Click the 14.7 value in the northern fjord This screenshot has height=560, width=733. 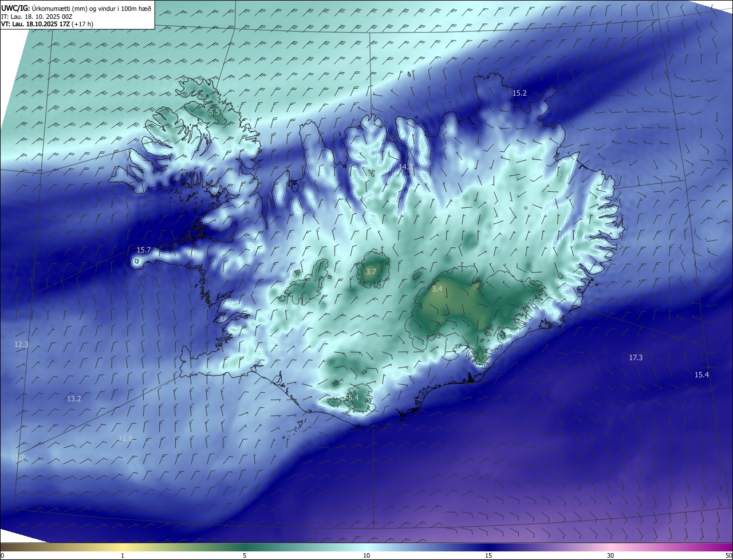pos(404,167)
